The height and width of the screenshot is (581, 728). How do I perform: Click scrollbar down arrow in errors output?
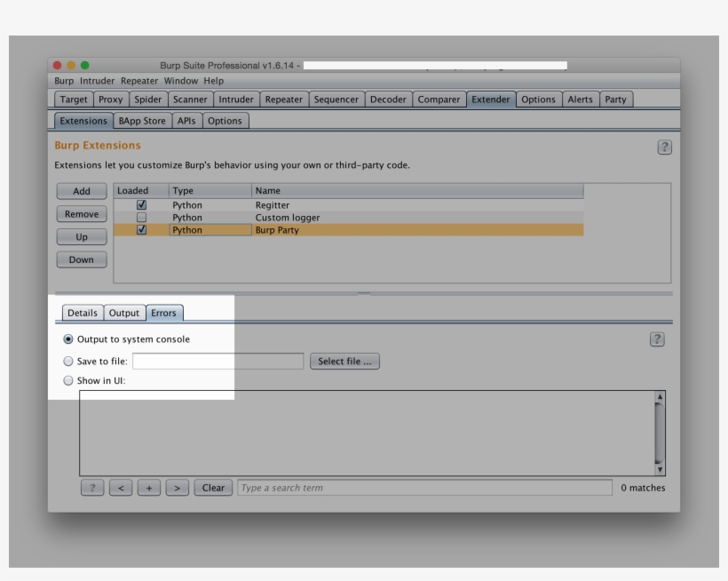tap(660, 469)
